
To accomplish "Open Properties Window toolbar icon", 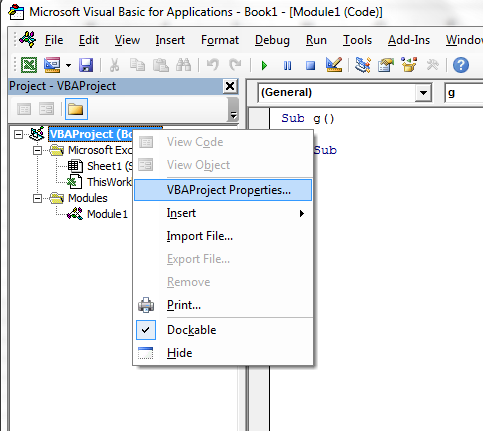I will point(386,65).
